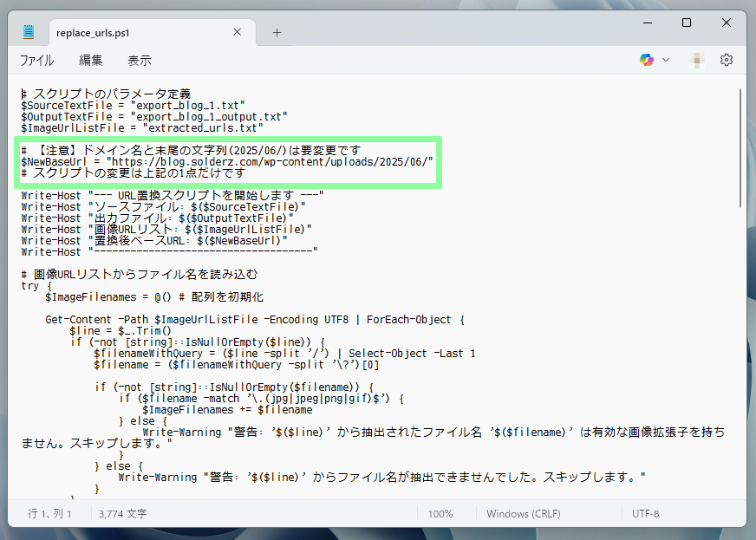Image resolution: width=756 pixels, height=540 pixels.
Task: Click the Notepad app icon in title bar
Action: pyautogui.click(x=29, y=32)
